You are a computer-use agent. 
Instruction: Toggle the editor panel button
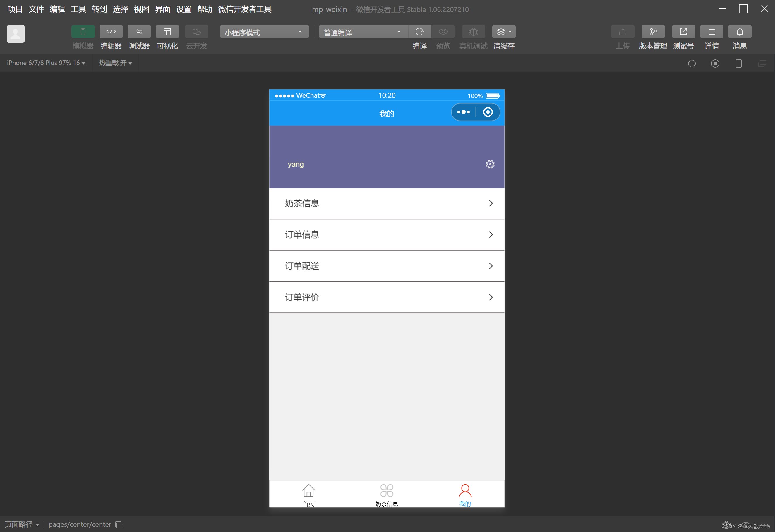111,32
